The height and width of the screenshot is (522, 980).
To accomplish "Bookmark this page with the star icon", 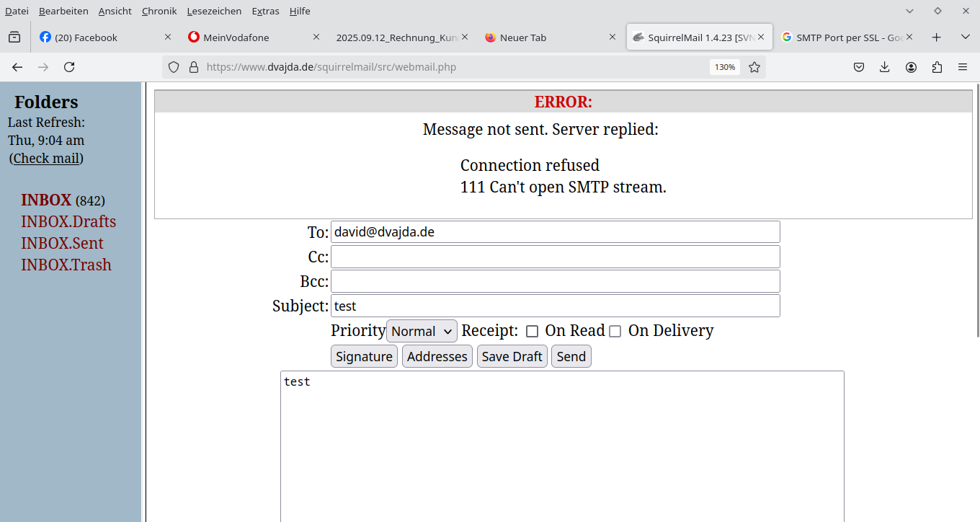I will point(754,67).
